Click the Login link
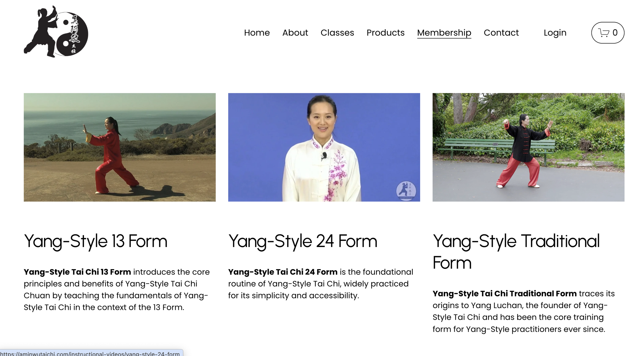Viewport: 644px width, 356px height. (555, 33)
